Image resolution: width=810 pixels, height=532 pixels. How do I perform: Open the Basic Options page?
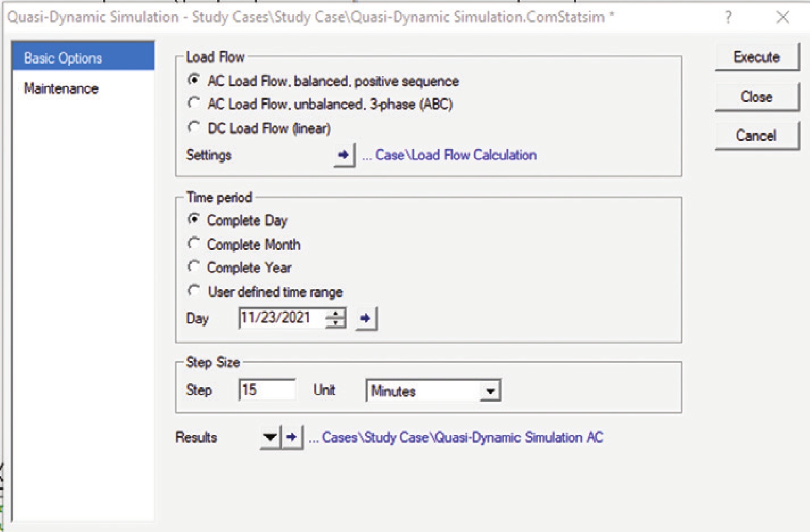click(83, 58)
